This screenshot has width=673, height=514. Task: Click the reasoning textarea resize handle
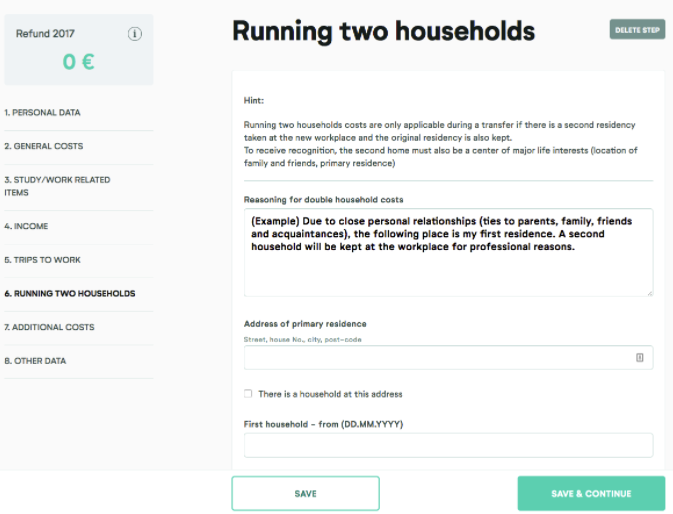click(650, 293)
